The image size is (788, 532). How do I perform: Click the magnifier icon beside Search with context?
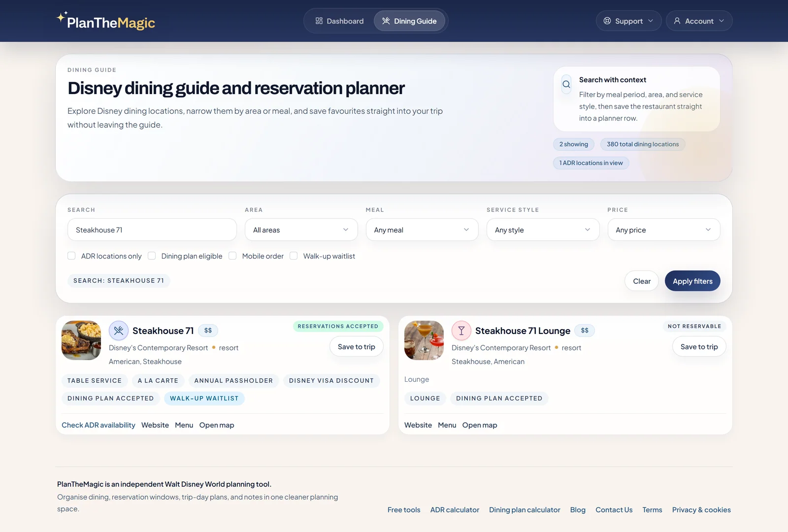click(x=566, y=84)
